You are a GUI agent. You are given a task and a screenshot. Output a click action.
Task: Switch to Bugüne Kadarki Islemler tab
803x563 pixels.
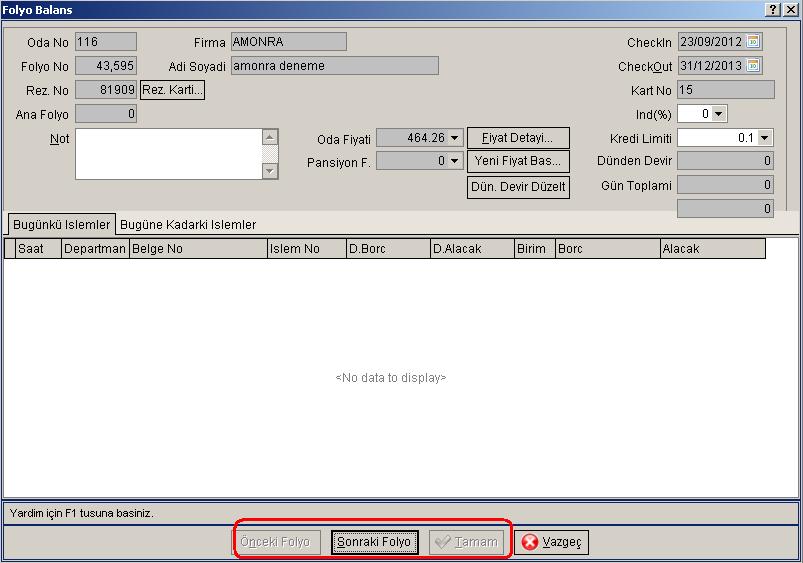tap(188, 225)
